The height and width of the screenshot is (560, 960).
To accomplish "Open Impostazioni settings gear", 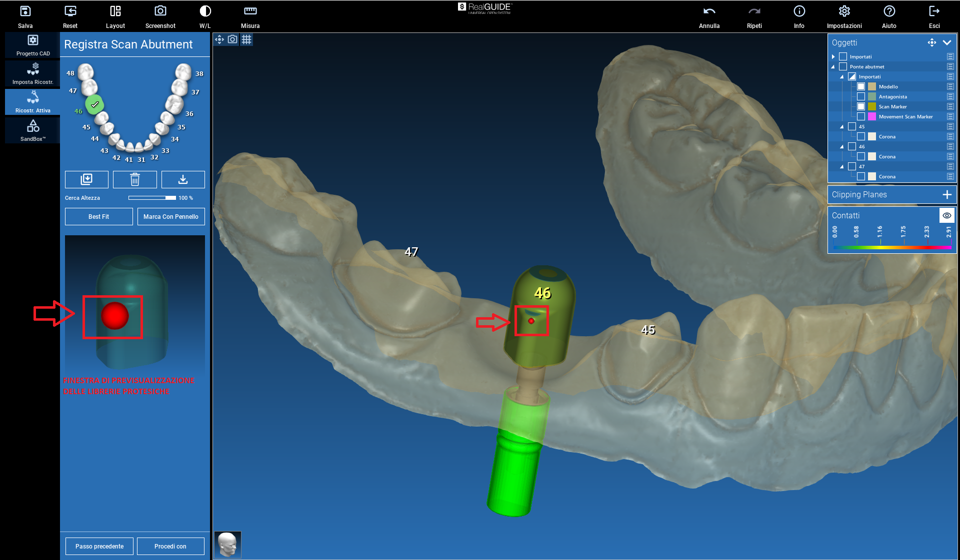I will 844,11.
